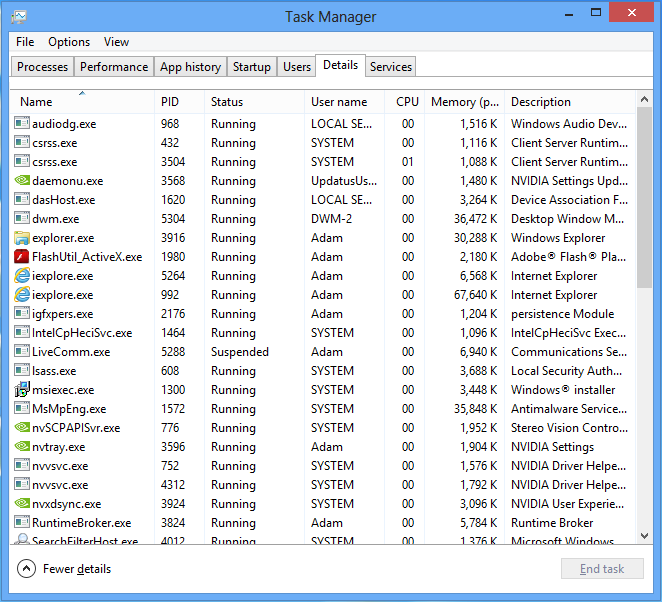Select PID '1300' of msiexec.exe
Viewport: 662px width, 602px height.
[173, 390]
